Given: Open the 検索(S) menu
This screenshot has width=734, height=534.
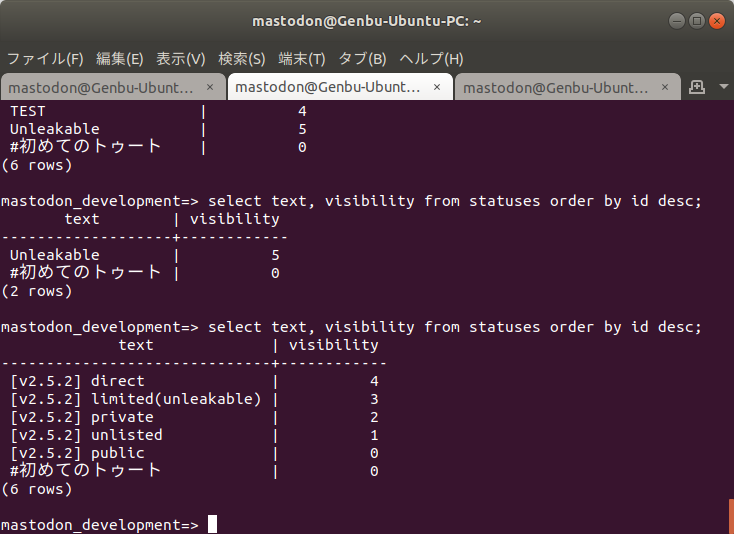Looking at the screenshot, I should [241, 58].
